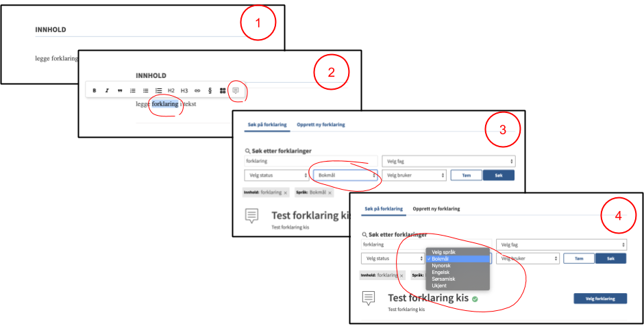Click the grid block icon in toolbar

click(223, 90)
